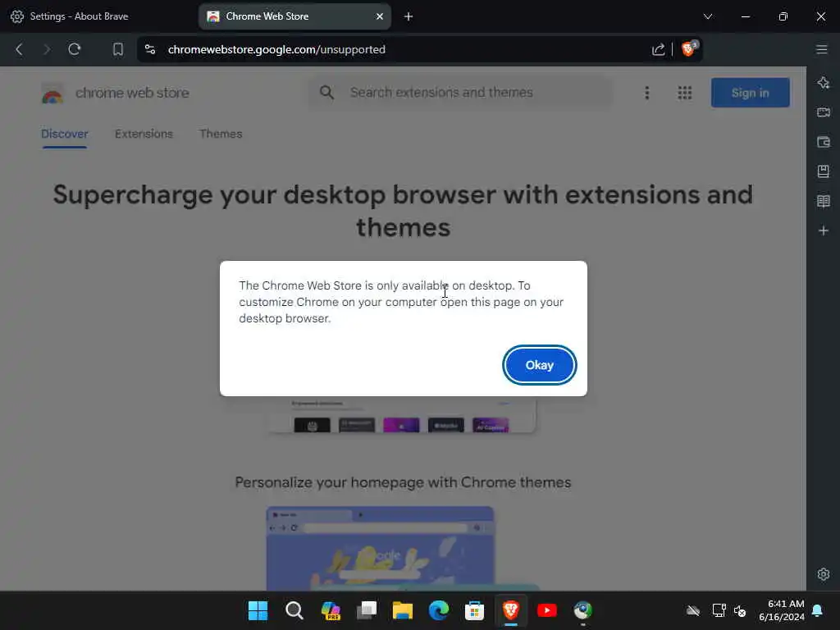Switch to the Extensions tab

point(144,134)
